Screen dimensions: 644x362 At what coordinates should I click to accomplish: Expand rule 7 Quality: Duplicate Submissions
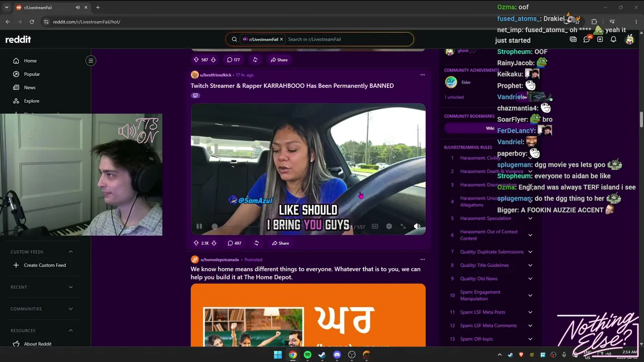pos(530,252)
